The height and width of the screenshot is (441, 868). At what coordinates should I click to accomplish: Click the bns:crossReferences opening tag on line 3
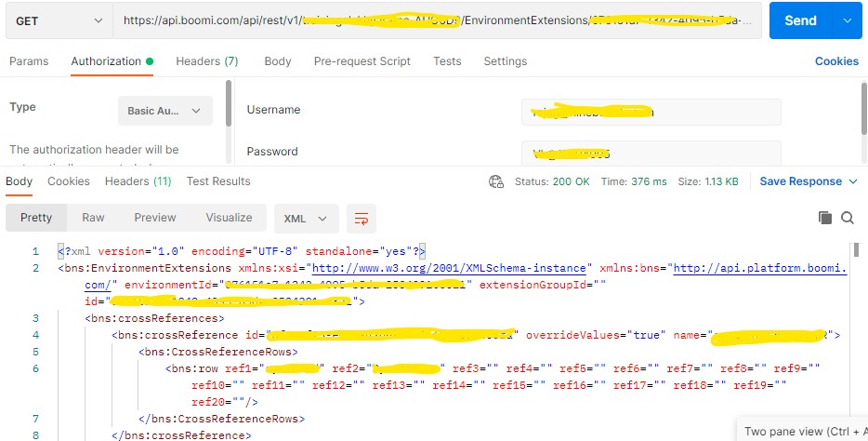[x=154, y=318]
